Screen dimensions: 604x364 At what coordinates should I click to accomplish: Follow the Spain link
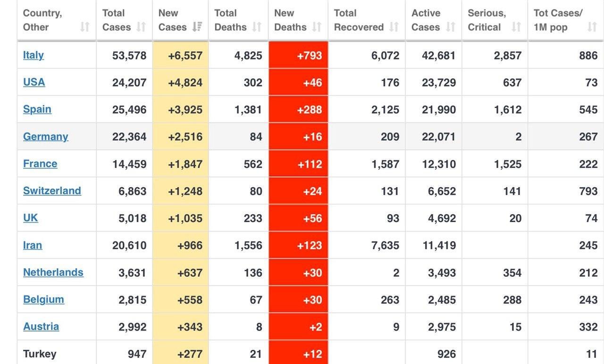37,109
